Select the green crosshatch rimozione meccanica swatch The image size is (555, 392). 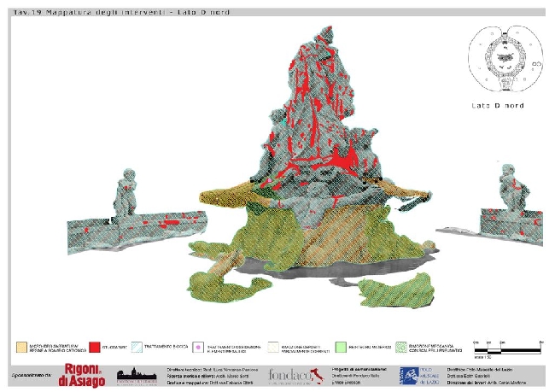click(x=398, y=348)
